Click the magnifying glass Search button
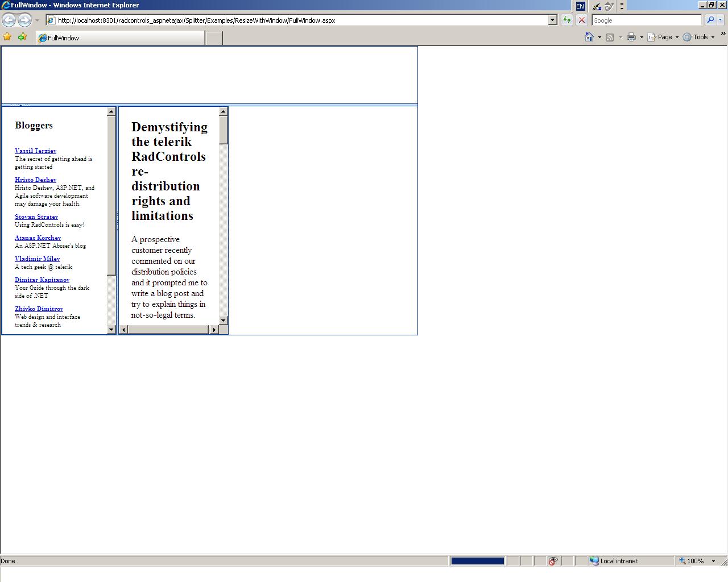The height and width of the screenshot is (582, 728). [x=710, y=20]
